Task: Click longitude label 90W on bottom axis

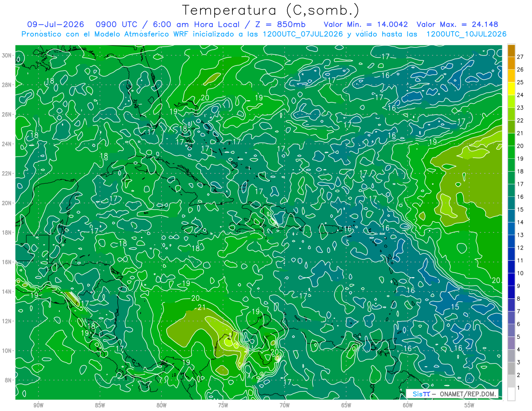Action: tap(38, 405)
